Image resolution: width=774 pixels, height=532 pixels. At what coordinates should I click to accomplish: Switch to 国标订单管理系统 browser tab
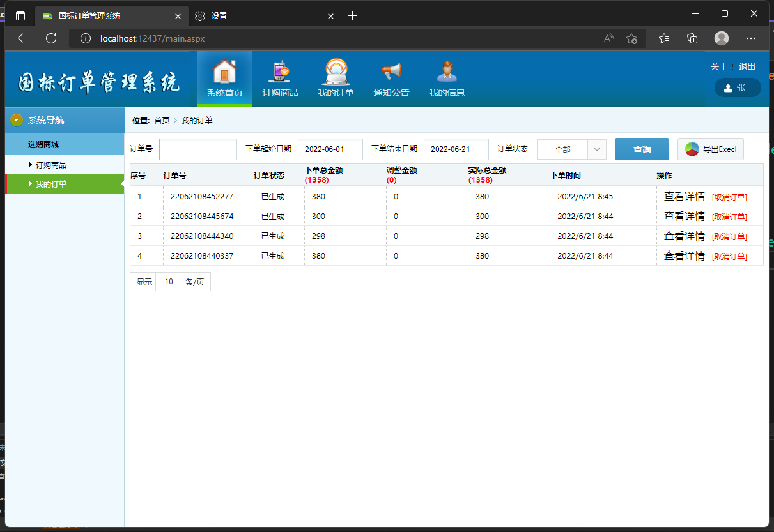coord(112,15)
